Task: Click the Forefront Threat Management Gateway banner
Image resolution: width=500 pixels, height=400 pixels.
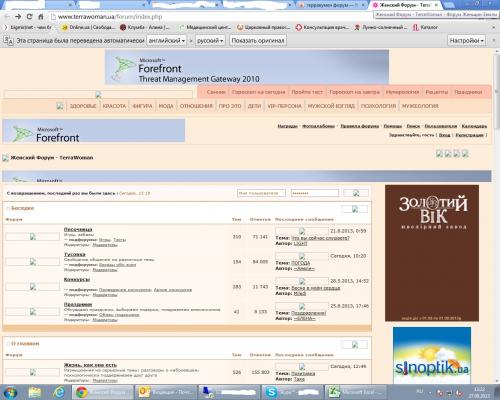Action: 247,67
